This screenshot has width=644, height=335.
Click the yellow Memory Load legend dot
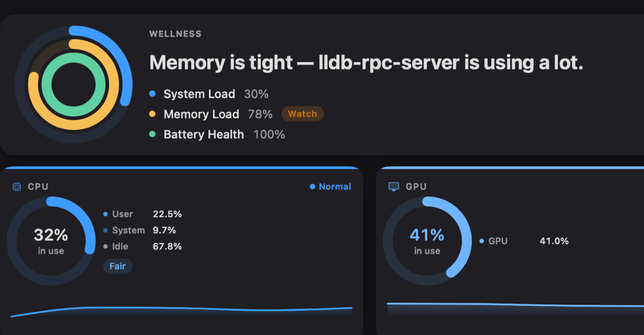pos(152,114)
